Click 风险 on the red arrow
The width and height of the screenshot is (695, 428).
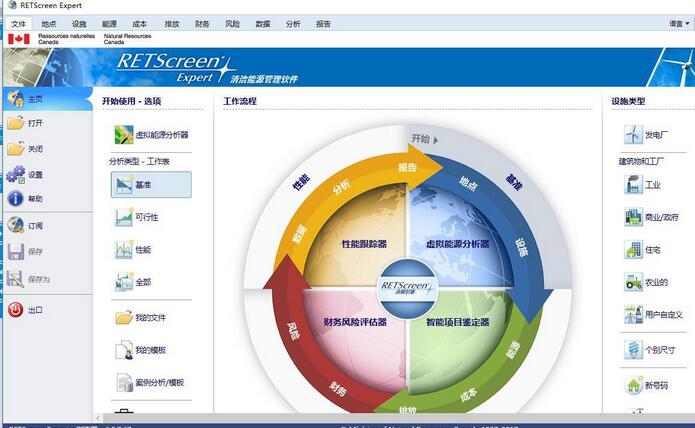pyautogui.click(x=293, y=331)
